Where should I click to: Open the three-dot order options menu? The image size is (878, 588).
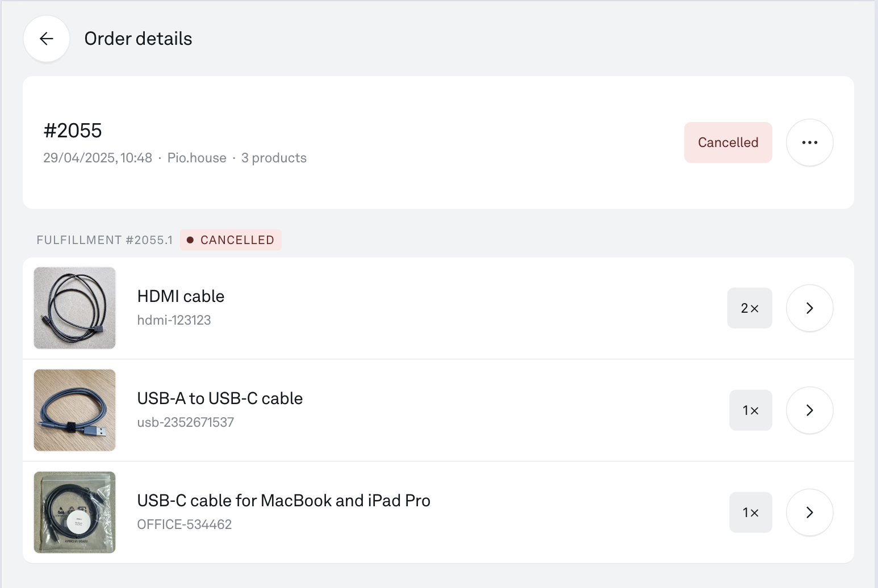[x=809, y=142]
